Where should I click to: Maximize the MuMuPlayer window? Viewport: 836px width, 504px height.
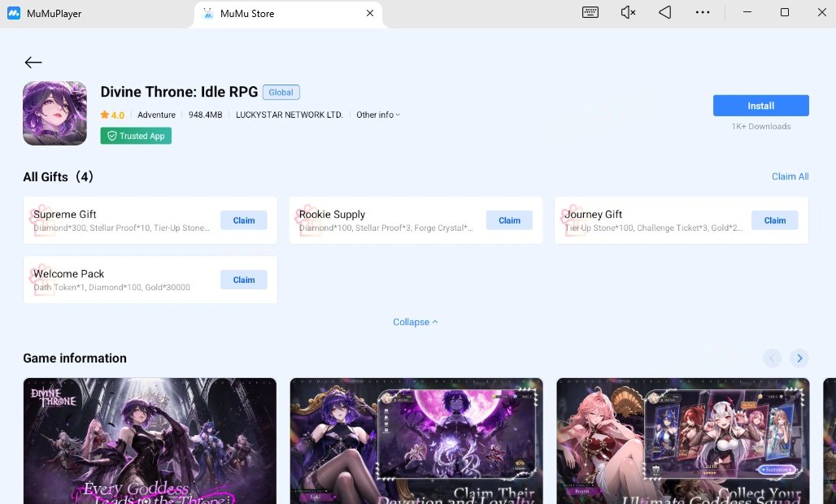[785, 12]
